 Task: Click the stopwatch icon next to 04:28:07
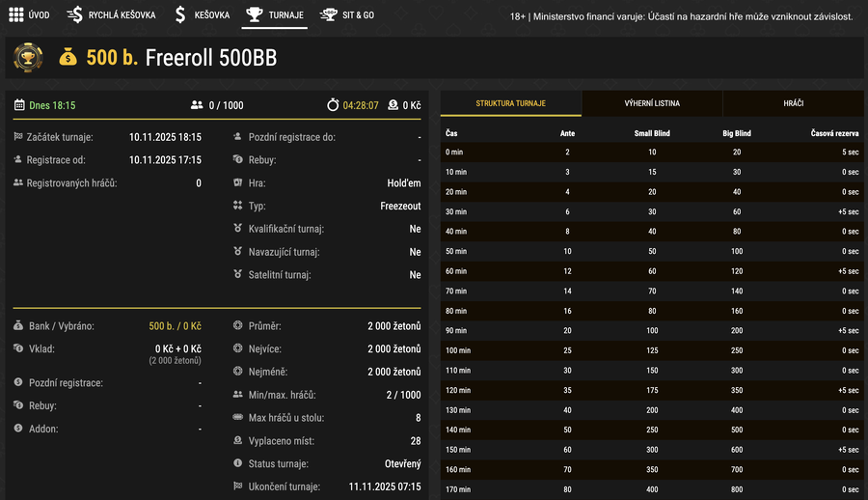tap(333, 104)
